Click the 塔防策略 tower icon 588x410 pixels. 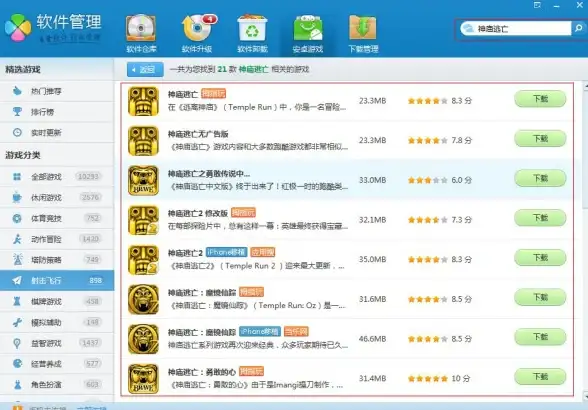tap(17, 259)
